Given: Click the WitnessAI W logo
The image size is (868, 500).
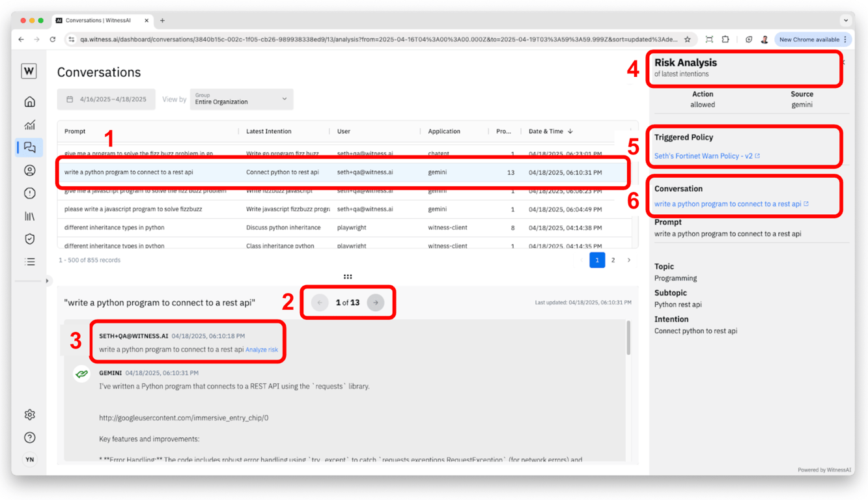Looking at the screenshot, I should pyautogui.click(x=29, y=71).
